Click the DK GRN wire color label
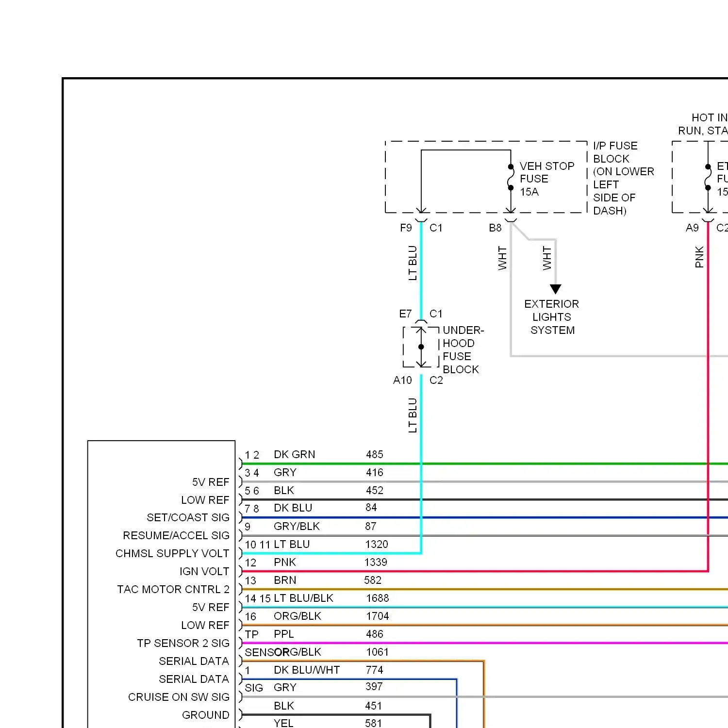Viewport: 728px width, 728px height. click(x=295, y=455)
